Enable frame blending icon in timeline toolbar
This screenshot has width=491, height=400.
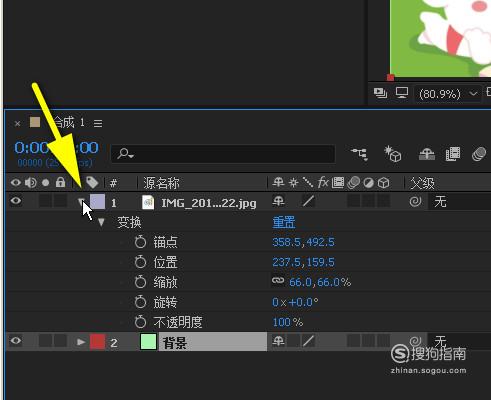(x=453, y=154)
